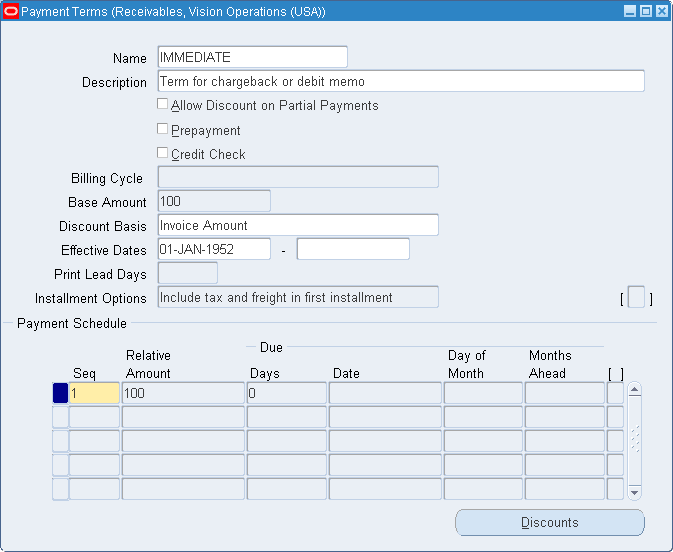
Task: Minimize the Payment Terms window
Action: (x=630, y=11)
